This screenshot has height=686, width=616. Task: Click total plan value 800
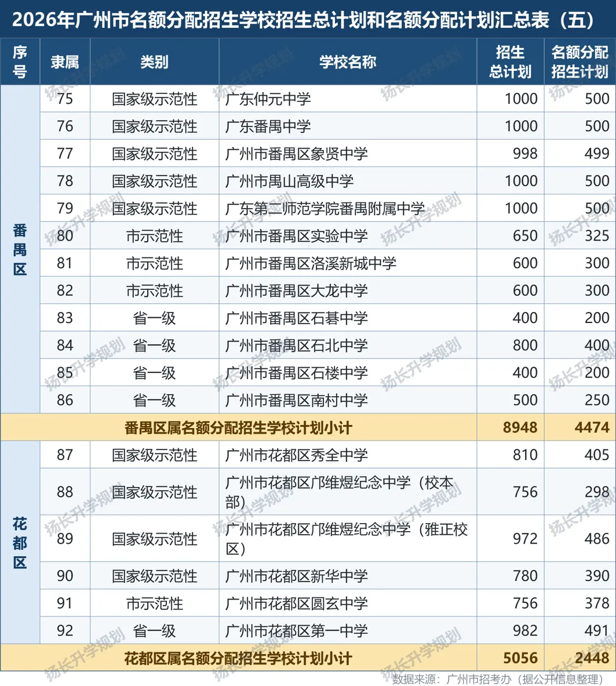coord(525,346)
